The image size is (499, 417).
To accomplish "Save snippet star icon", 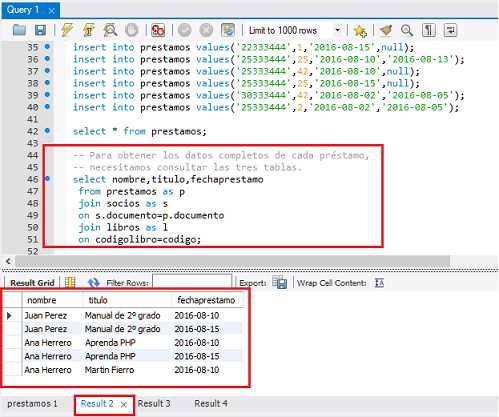I will 360,31.
